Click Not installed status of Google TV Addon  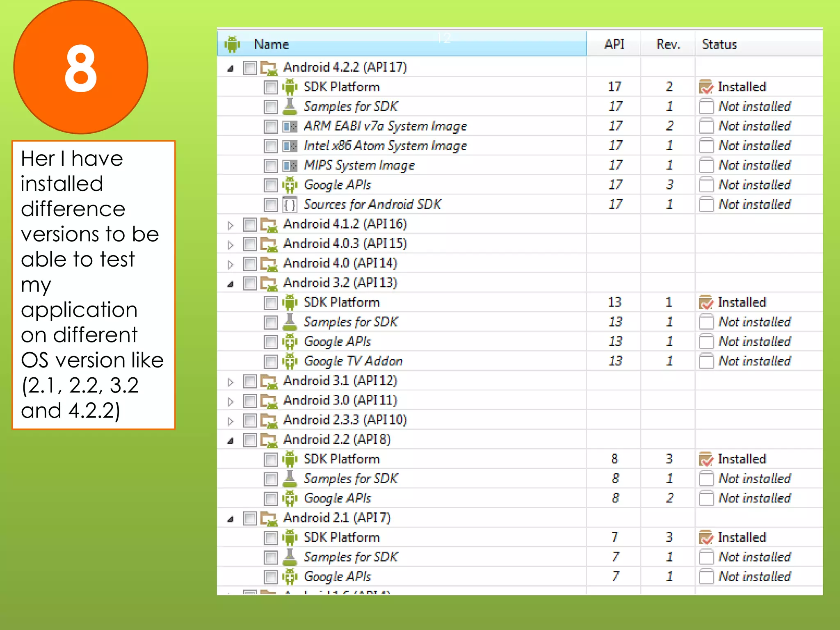point(755,361)
